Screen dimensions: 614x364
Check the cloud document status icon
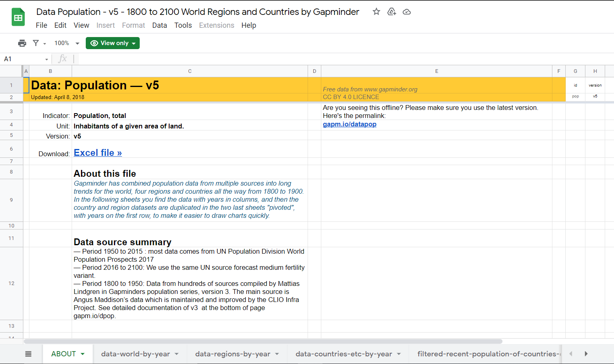[407, 12]
